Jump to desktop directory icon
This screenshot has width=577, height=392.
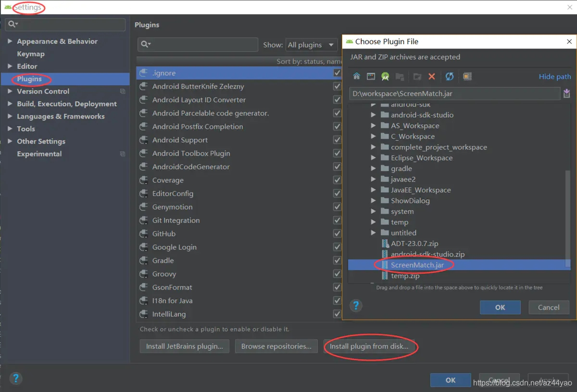[x=371, y=76]
